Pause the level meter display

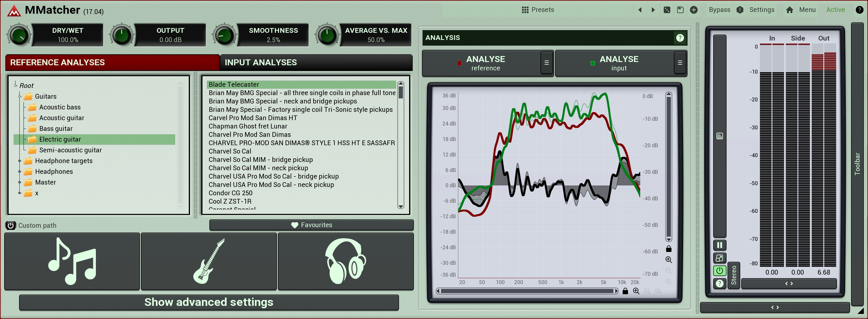(x=719, y=245)
